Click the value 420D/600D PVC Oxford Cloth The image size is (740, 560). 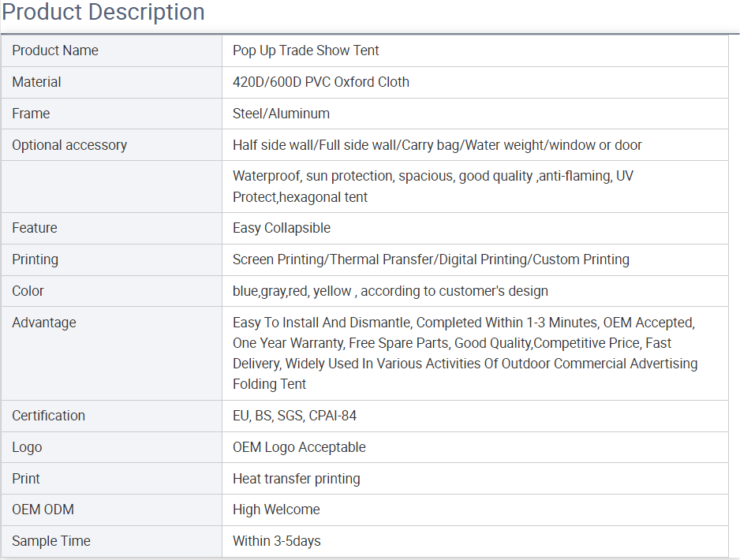pos(321,82)
